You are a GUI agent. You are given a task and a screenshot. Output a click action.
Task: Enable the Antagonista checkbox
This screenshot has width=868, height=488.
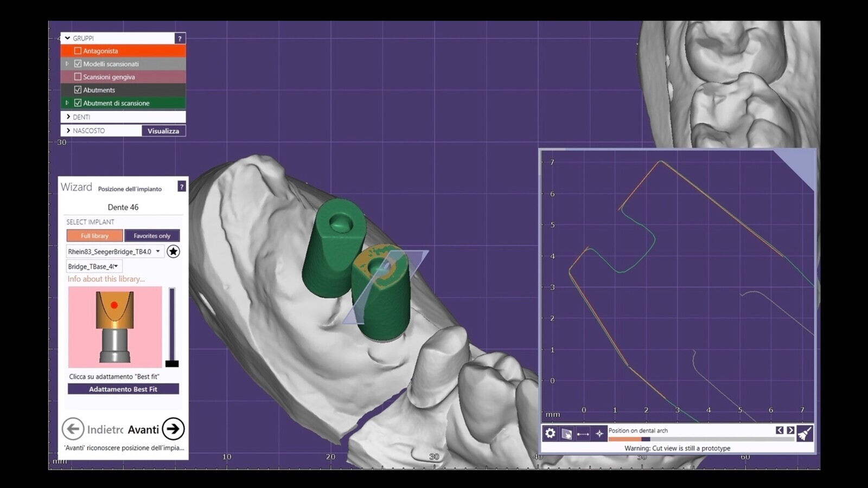[x=78, y=51]
